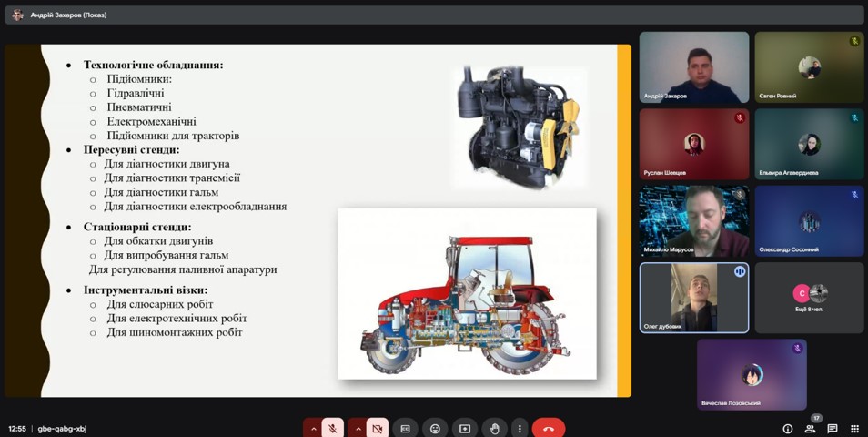Select Вячеслав Лозовський participant tile
Image resolution: width=868 pixels, height=437 pixels.
[752, 374]
